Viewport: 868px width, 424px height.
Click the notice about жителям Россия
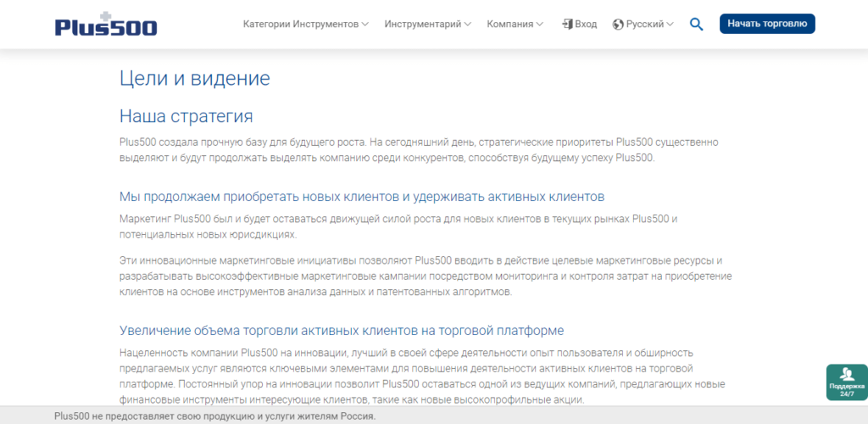coord(214,416)
